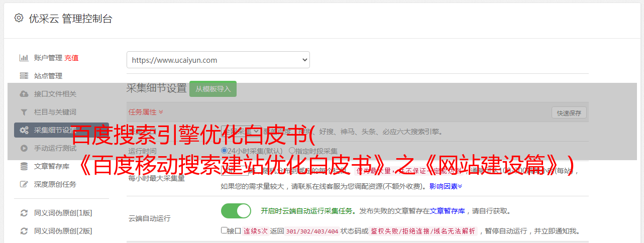Click the 每小时最大采集量 number input
644x243 pixels.
click(235, 170)
